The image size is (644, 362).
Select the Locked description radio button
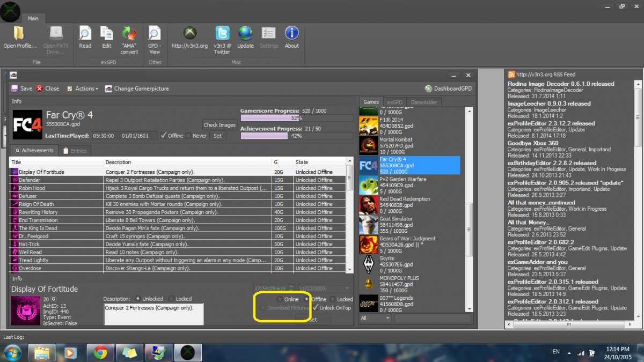[172, 299]
